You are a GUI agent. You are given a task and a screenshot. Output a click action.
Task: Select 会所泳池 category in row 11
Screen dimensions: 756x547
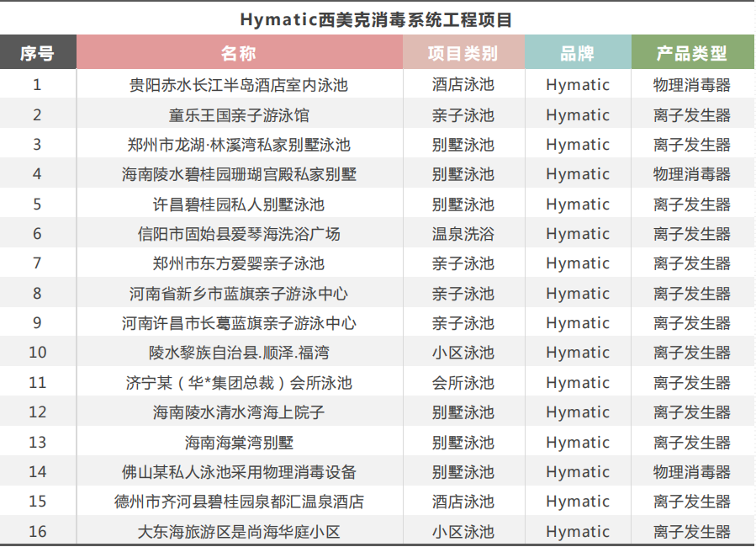click(x=463, y=383)
